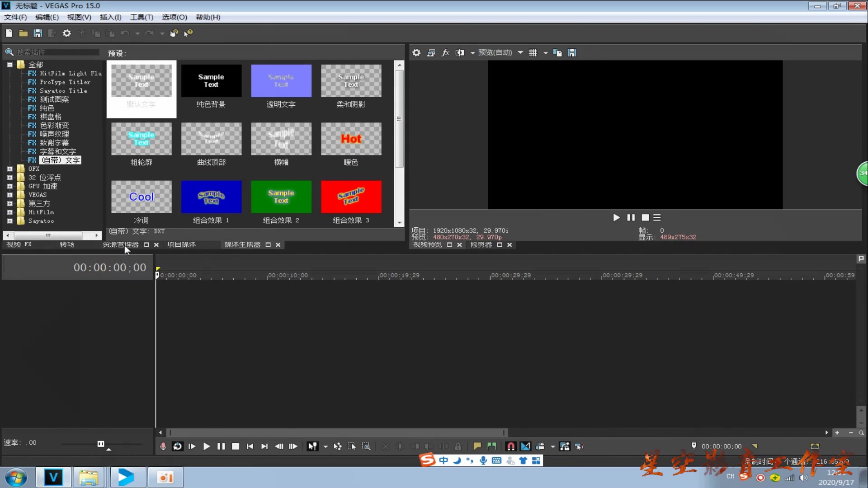Viewport: 868px width, 488px height.
Task: Play the timeline from the transport bar
Action: 207,446
